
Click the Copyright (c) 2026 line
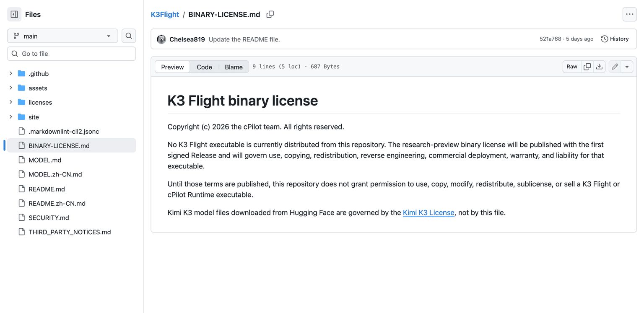(256, 127)
